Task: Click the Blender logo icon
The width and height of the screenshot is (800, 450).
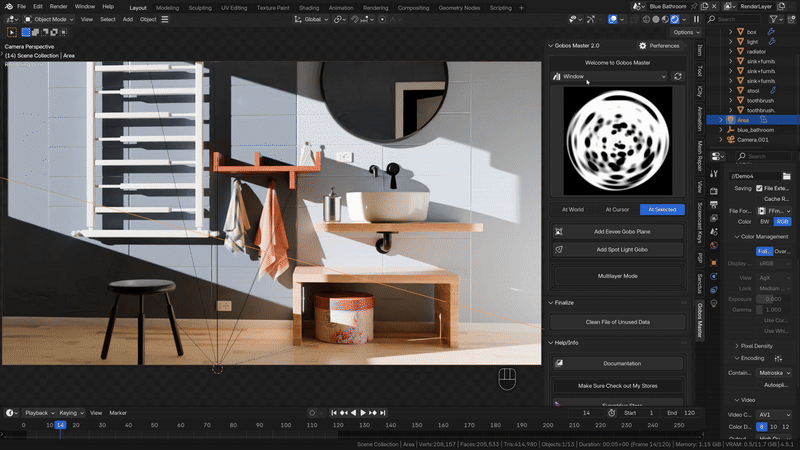Action: point(9,7)
